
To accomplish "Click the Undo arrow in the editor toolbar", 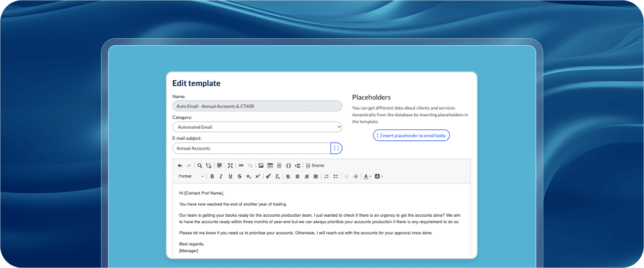I will [x=180, y=165].
